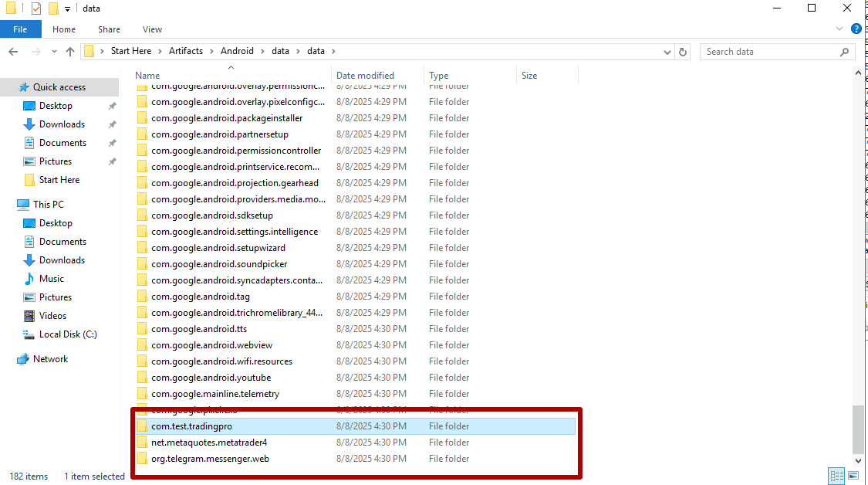
Task: Select the com.google.android.webview folder icon
Action: coord(142,344)
